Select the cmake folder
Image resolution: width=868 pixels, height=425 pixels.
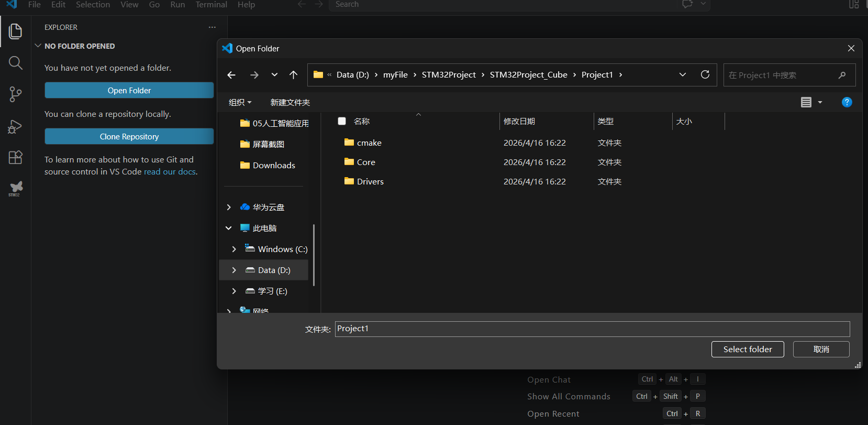pos(369,143)
